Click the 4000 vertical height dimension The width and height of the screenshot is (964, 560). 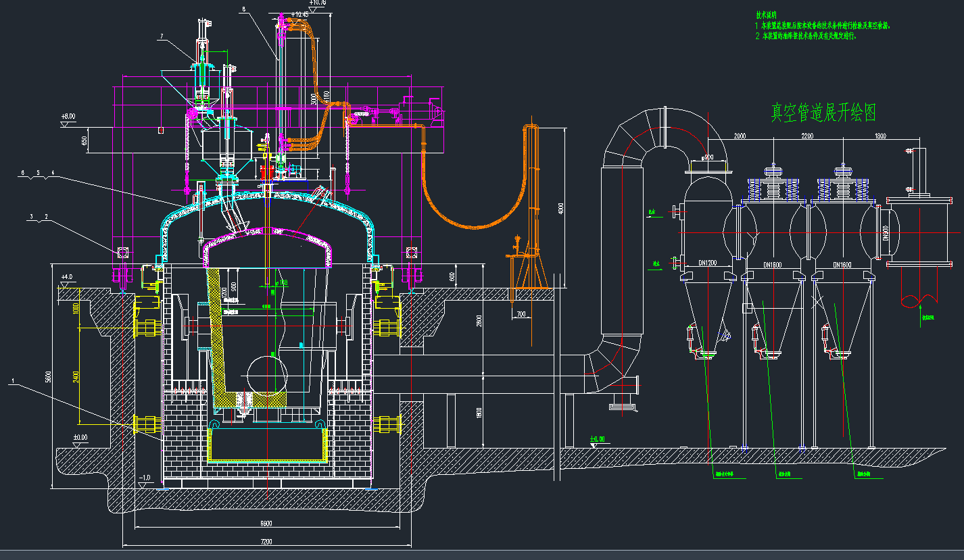559,208
